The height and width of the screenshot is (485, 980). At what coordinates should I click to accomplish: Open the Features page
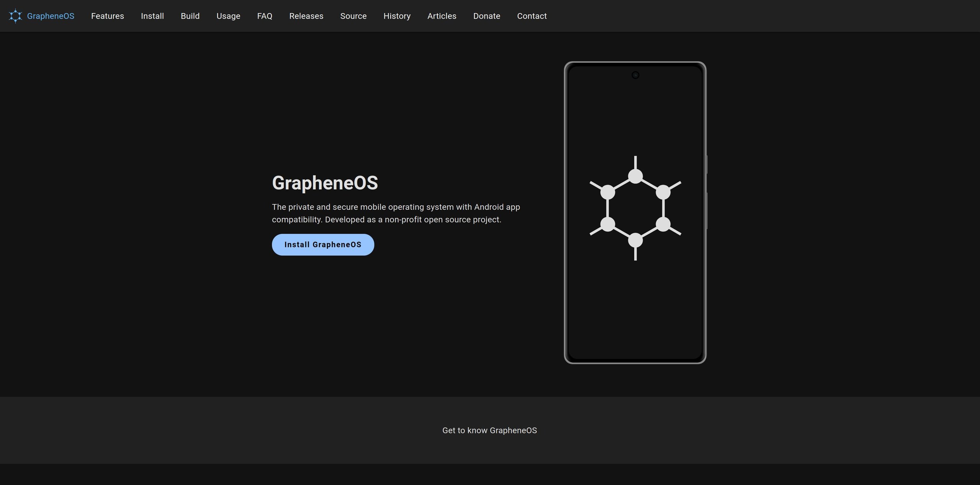click(x=108, y=16)
